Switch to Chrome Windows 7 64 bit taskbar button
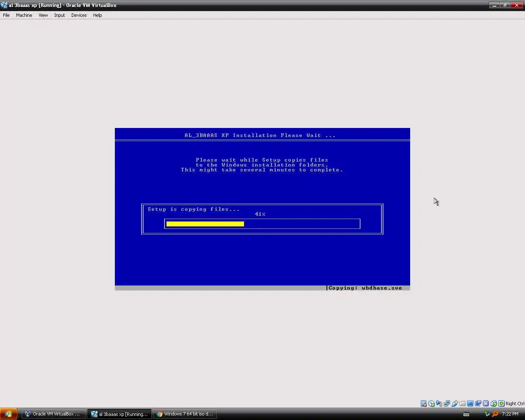This screenshot has width=525, height=420. point(185,414)
